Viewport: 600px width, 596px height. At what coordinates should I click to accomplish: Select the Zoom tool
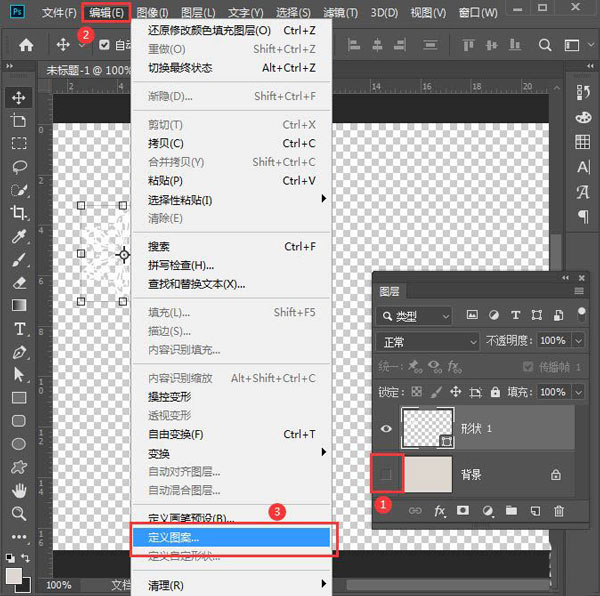tap(19, 513)
